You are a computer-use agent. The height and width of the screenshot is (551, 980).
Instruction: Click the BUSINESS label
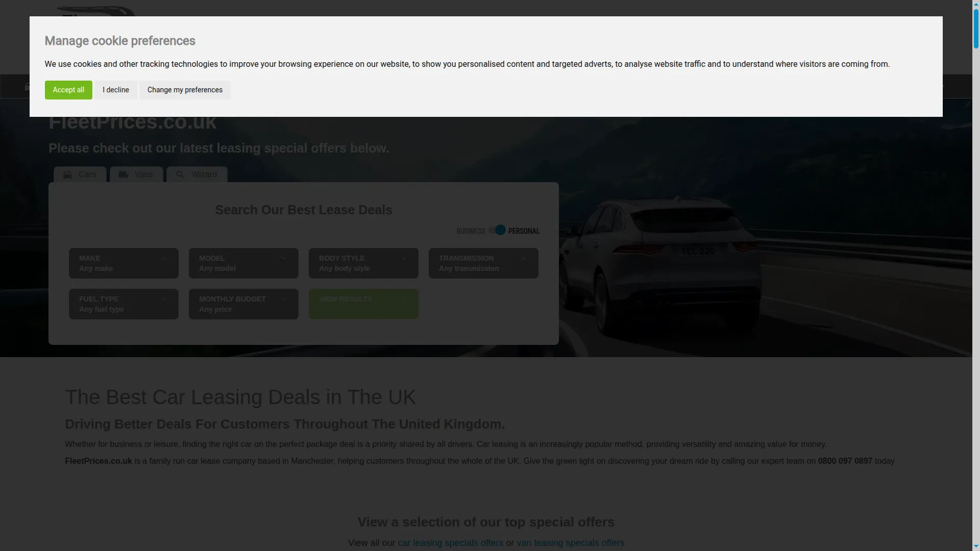coord(471,231)
